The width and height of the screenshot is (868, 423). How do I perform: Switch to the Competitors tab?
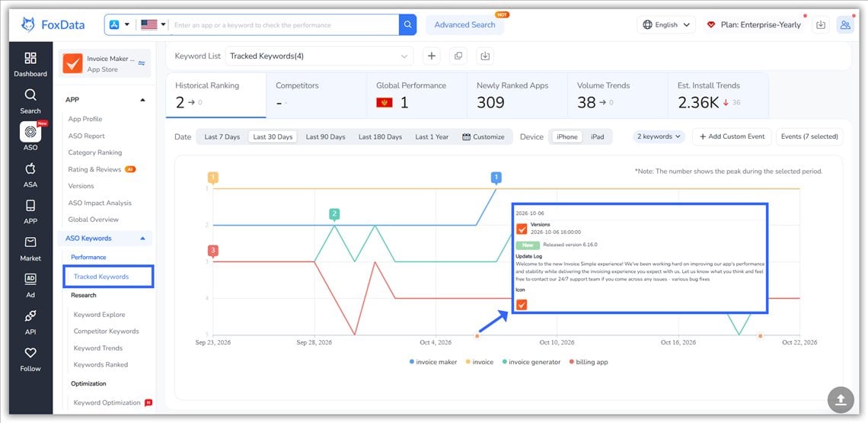pyautogui.click(x=316, y=95)
